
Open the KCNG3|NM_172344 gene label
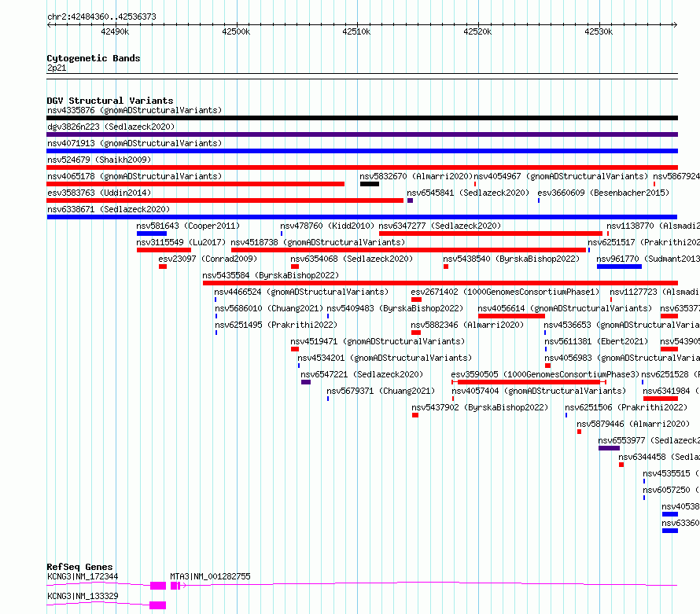point(83,576)
